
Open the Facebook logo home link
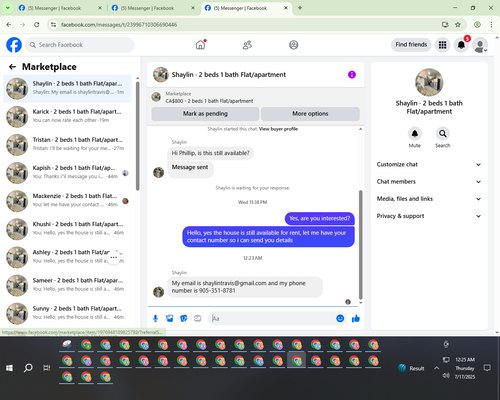click(x=14, y=45)
